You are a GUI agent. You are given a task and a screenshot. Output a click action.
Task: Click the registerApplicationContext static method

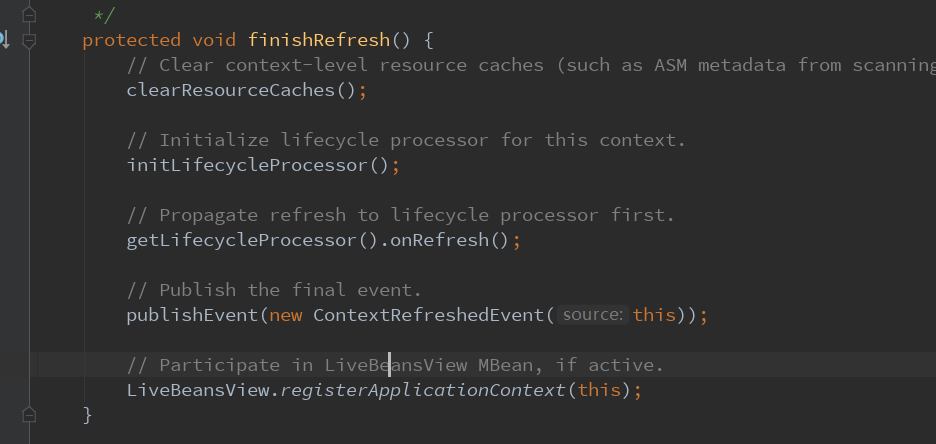[x=424, y=390]
